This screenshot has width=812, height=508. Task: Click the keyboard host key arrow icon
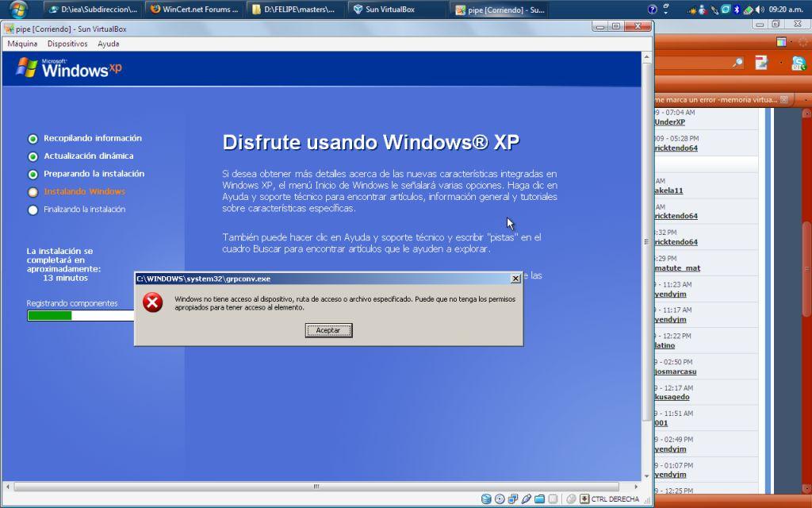pyautogui.click(x=584, y=498)
